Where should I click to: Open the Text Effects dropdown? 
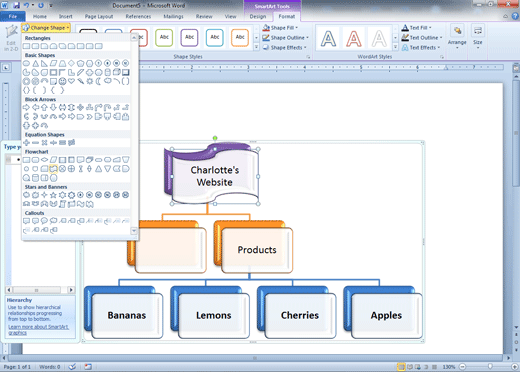pos(421,48)
